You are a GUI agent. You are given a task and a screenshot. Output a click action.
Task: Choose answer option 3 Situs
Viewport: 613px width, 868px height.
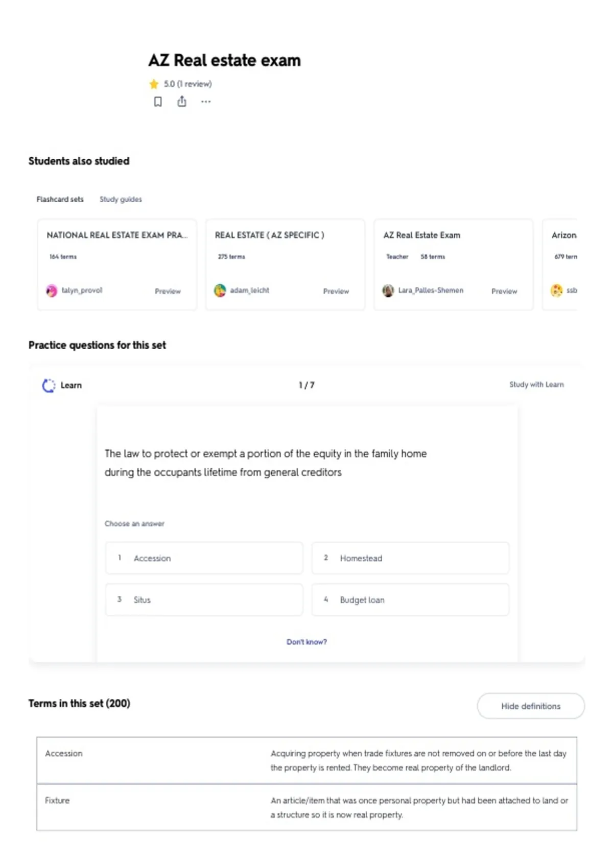204,599
